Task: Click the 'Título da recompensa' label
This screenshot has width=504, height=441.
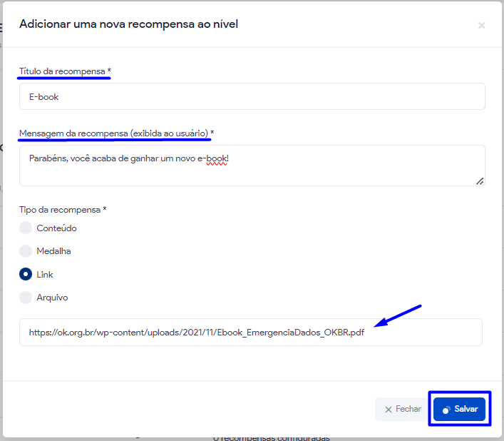Action: pyautogui.click(x=64, y=71)
